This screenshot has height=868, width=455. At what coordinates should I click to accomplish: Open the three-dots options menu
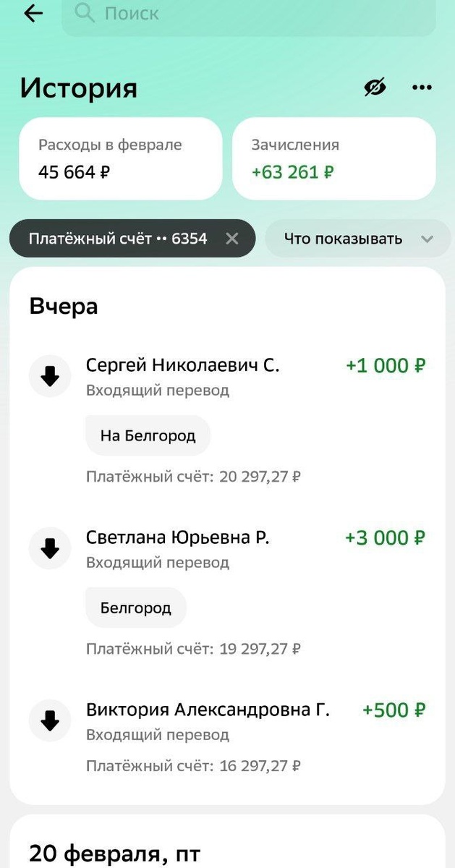[421, 87]
